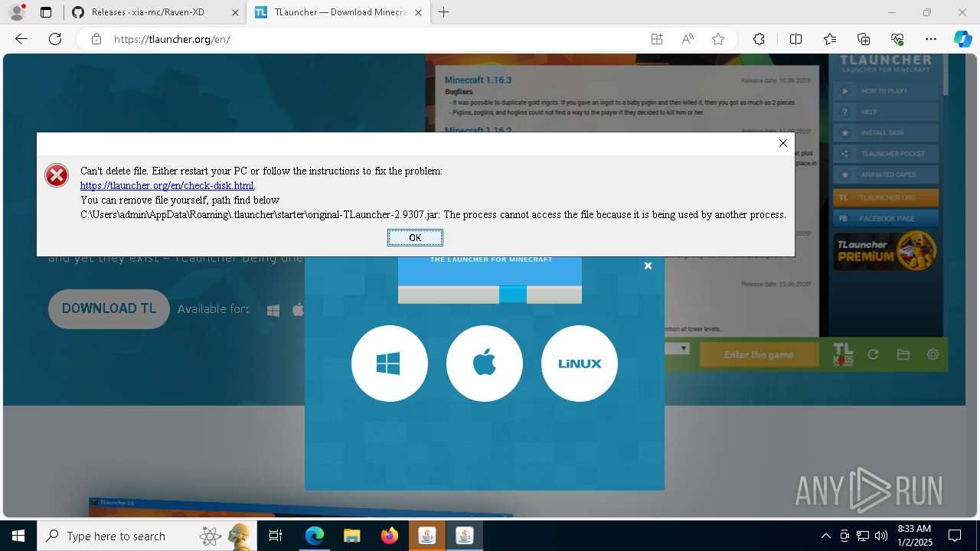Open the Edge profile avatar

click(17, 12)
